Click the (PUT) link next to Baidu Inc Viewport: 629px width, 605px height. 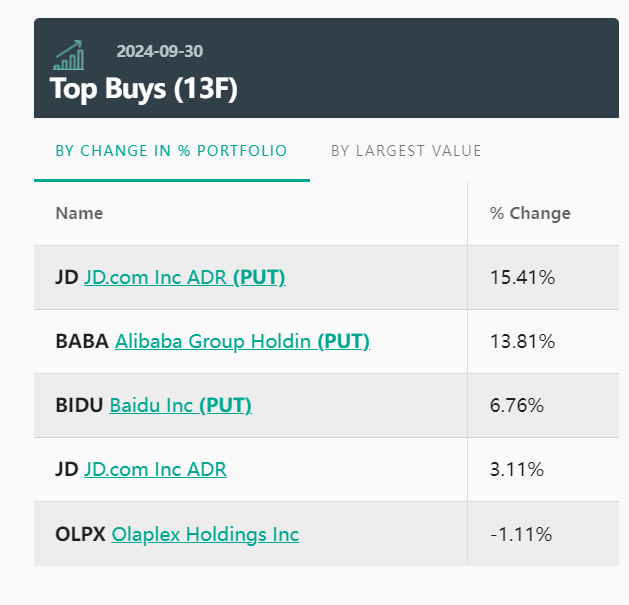point(226,405)
